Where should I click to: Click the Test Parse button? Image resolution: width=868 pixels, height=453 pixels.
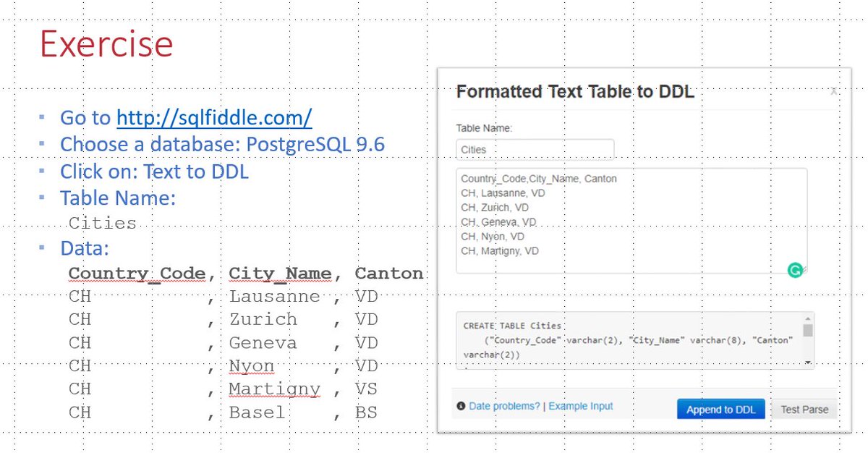click(804, 410)
